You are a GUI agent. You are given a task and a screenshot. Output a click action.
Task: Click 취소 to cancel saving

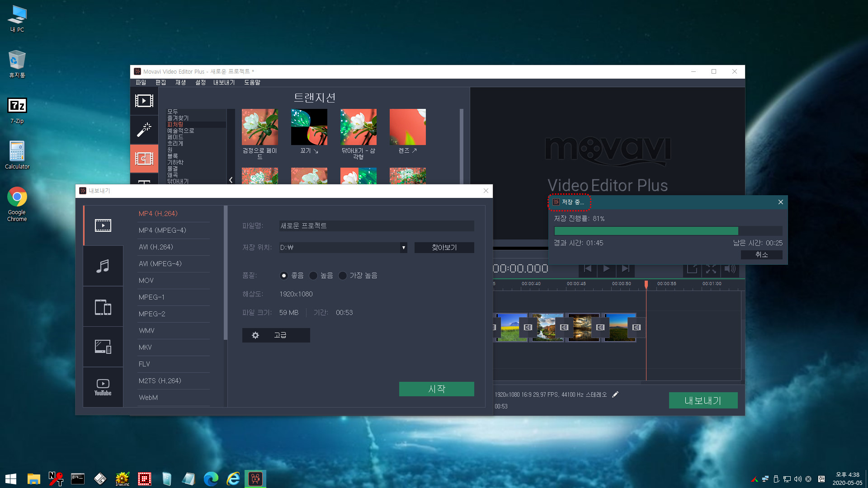pyautogui.click(x=762, y=255)
